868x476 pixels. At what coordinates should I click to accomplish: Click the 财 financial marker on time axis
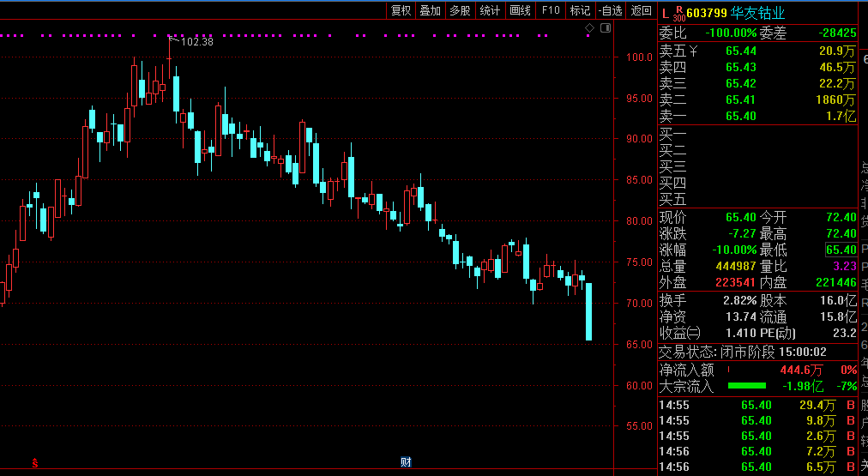[406, 462]
